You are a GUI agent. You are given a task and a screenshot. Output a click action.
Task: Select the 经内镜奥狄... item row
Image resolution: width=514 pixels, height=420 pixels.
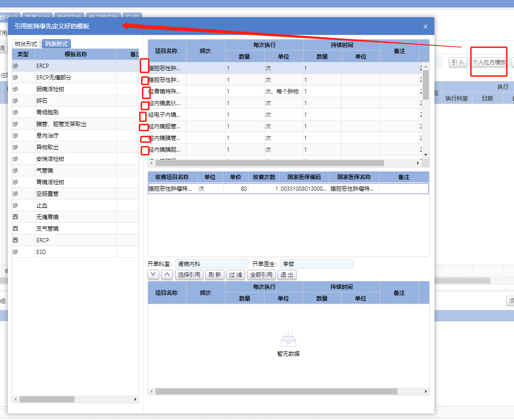click(x=284, y=103)
